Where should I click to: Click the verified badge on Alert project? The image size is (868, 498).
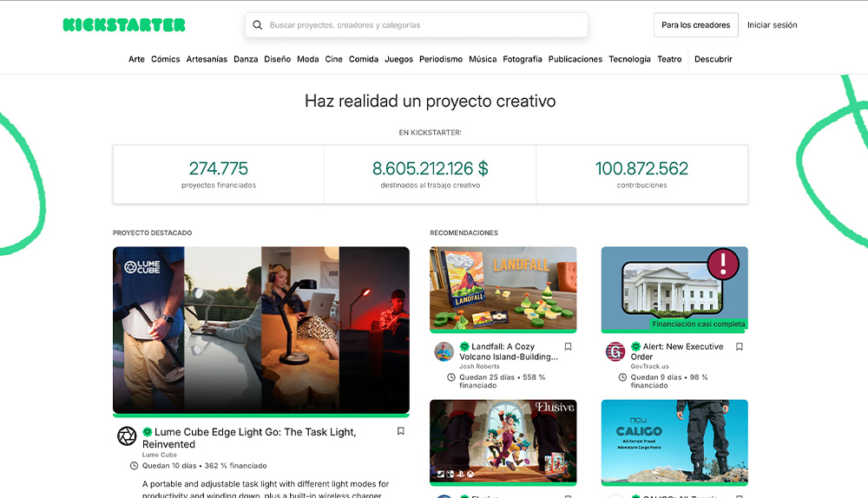[635, 346]
